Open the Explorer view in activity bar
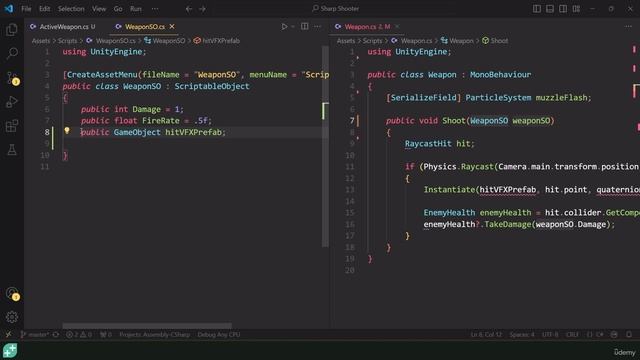640x360 pixels. click(x=12, y=29)
